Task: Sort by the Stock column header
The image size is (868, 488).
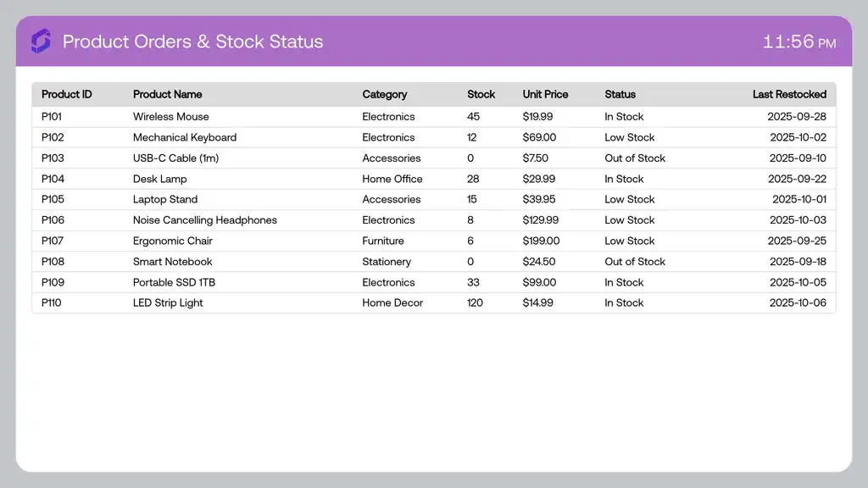Action: pyautogui.click(x=481, y=94)
